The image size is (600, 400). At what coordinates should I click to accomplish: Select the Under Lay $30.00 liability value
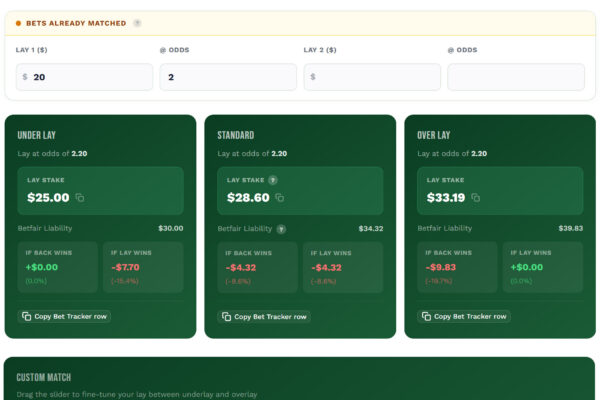click(x=171, y=228)
